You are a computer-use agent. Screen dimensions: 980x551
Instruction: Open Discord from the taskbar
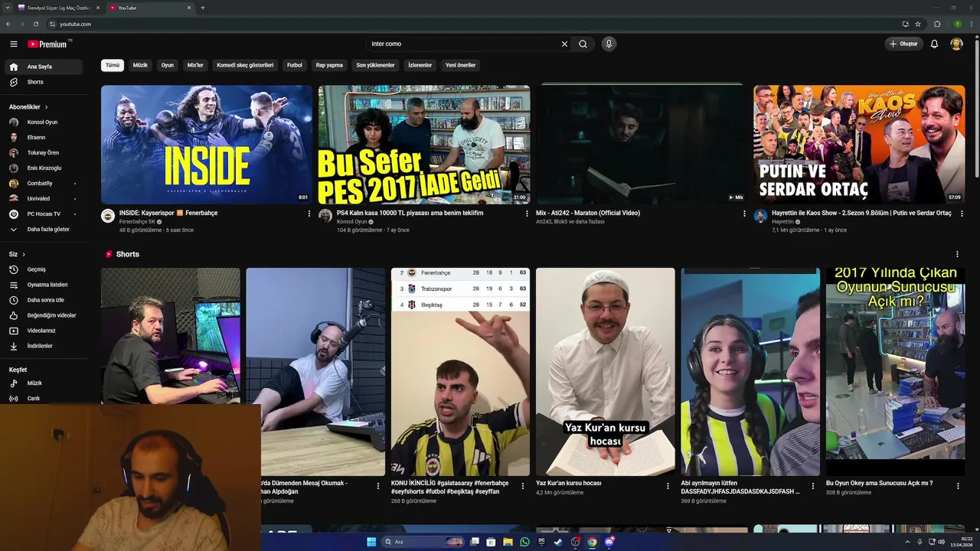click(609, 542)
